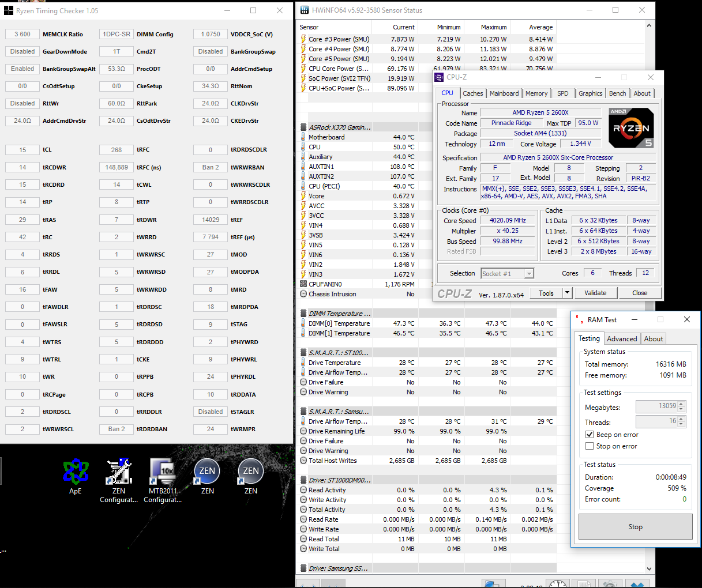Click the MEMCLK Ratio value 3 600
This screenshot has width=702, height=588.
click(x=22, y=34)
